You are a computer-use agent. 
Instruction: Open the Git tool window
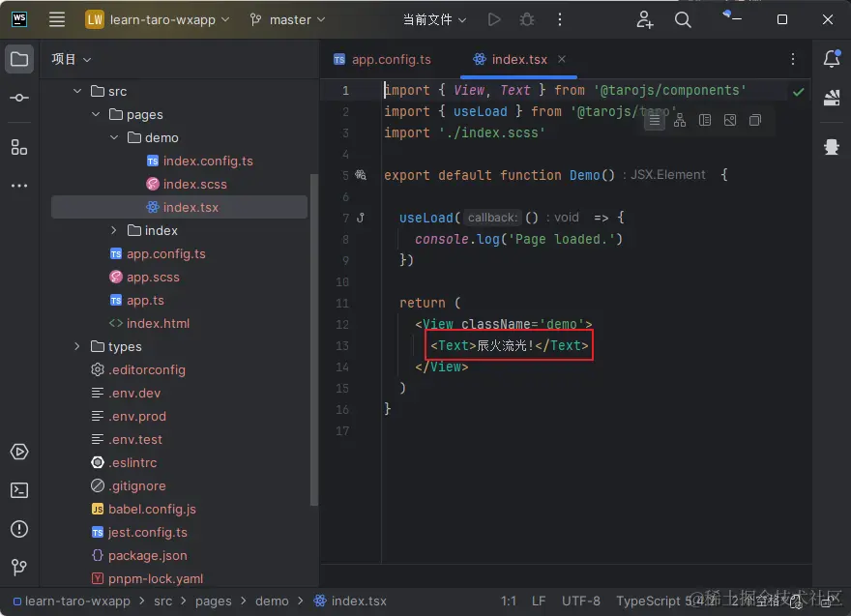(x=19, y=567)
